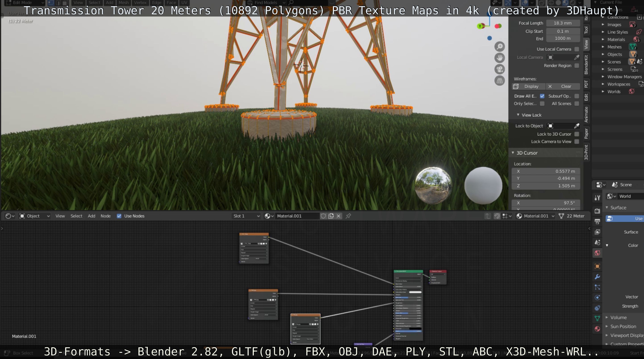
Task: Click the 22 Meter object breadcrumb
Action: [571, 216]
